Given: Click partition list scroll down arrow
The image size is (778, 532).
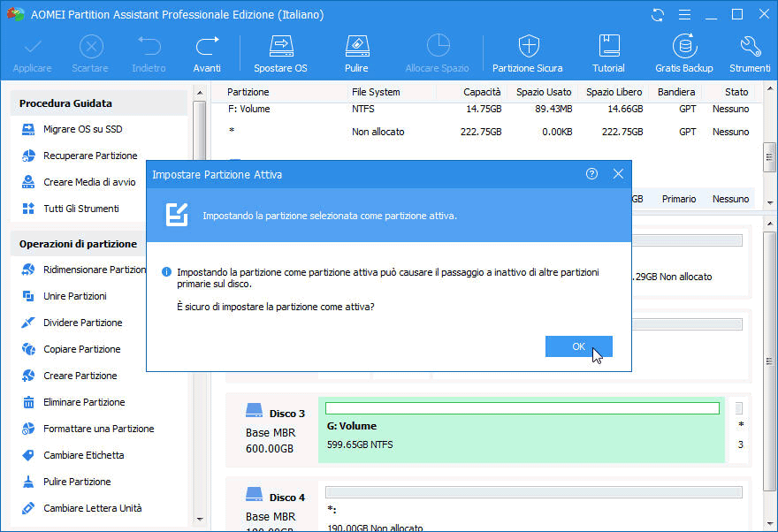Looking at the screenshot, I should (x=769, y=202).
